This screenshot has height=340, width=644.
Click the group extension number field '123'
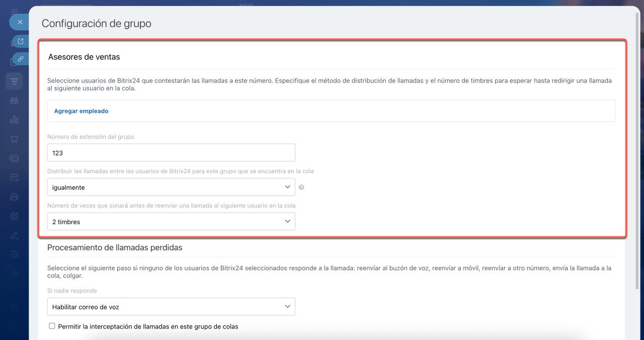tap(171, 153)
